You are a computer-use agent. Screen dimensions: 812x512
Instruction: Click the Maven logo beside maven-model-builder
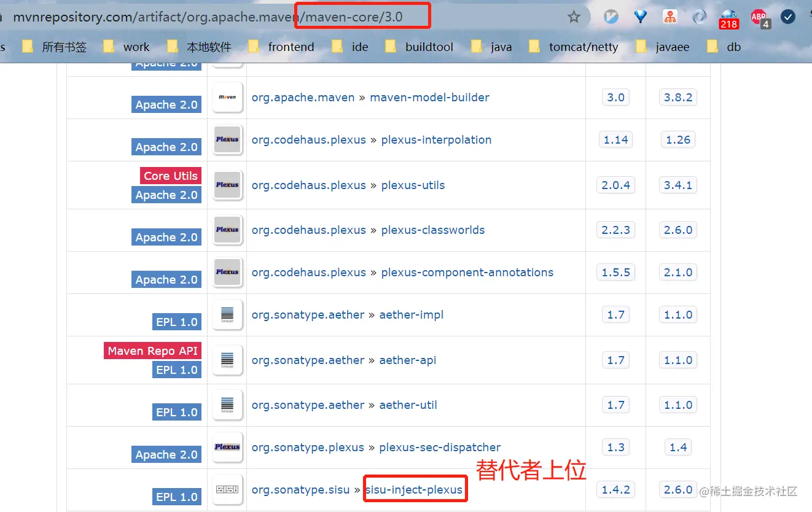point(227,97)
